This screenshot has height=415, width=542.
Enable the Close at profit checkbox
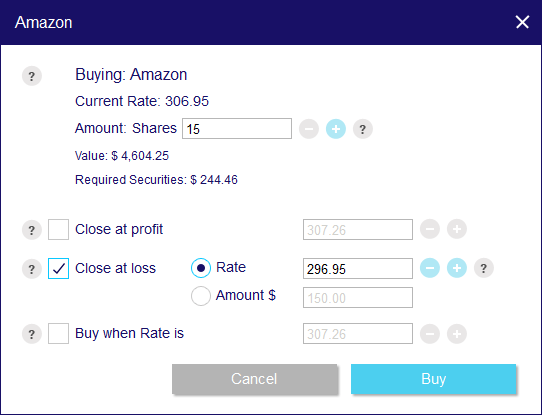click(58, 229)
